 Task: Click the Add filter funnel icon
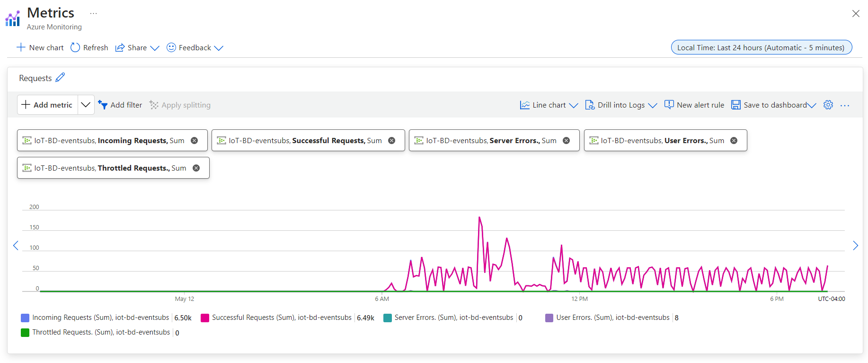click(x=103, y=105)
